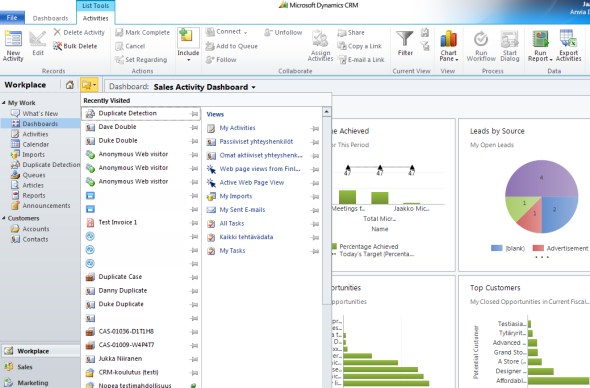
Task: Select the Workplace navigation area
Action: (x=40, y=351)
